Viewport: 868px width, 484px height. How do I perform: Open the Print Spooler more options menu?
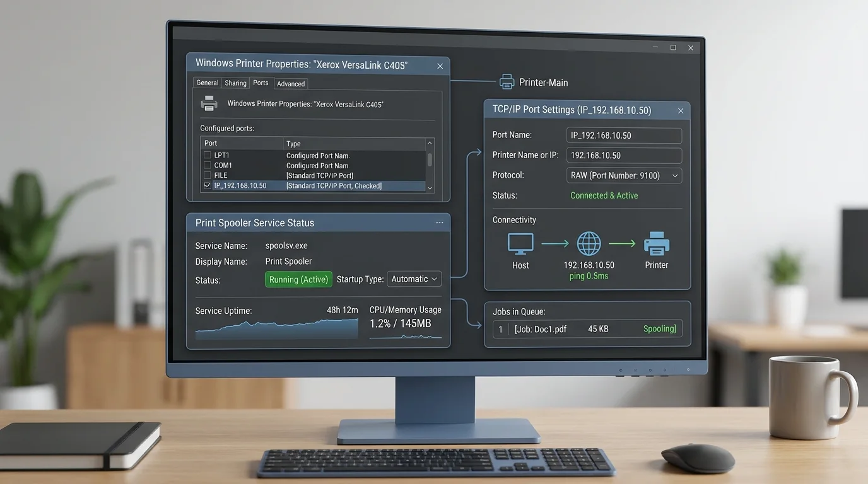tap(440, 223)
